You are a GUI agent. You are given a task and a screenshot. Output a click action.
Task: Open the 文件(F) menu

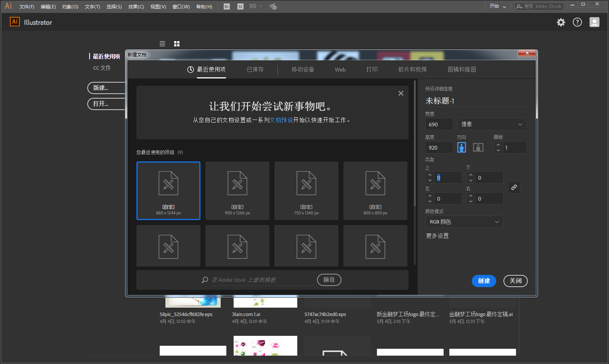pyautogui.click(x=27, y=7)
